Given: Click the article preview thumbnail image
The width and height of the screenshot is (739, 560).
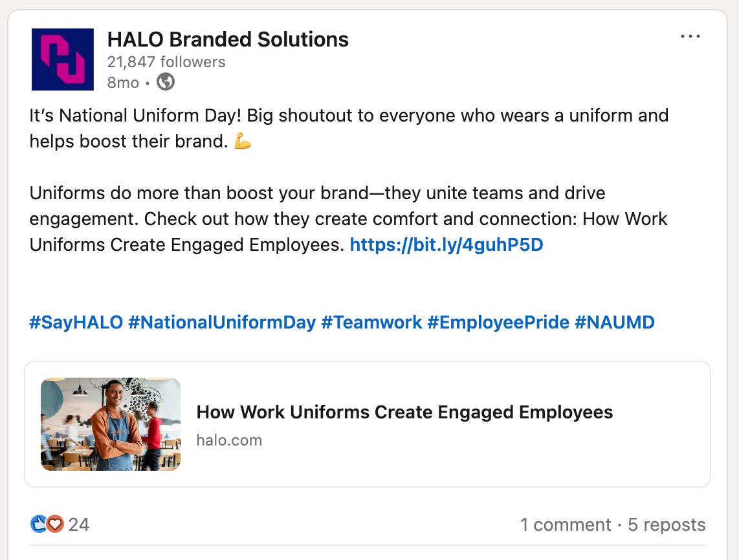Looking at the screenshot, I should pos(111,424).
